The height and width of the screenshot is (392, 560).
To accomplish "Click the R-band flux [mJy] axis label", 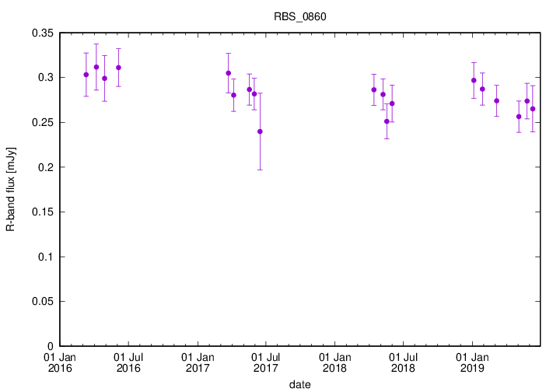I will tap(11, 190).
